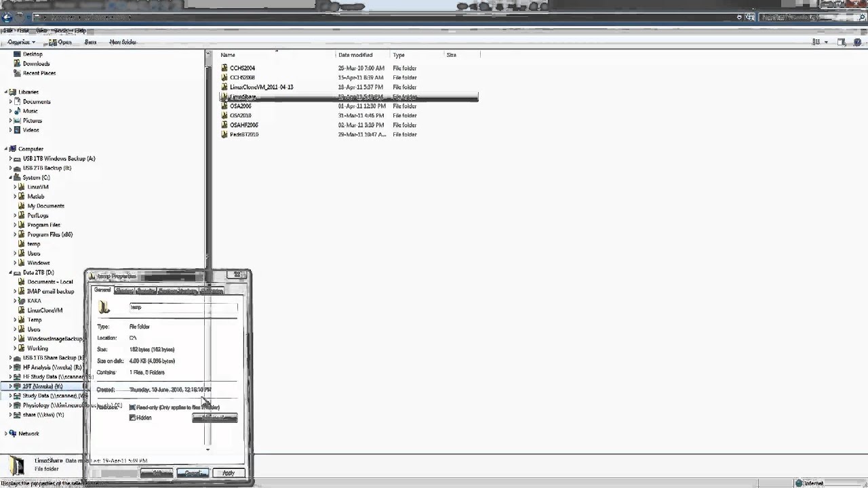Click the Internet zone icon in status bar
868x488 pixels.
(799, 483)
